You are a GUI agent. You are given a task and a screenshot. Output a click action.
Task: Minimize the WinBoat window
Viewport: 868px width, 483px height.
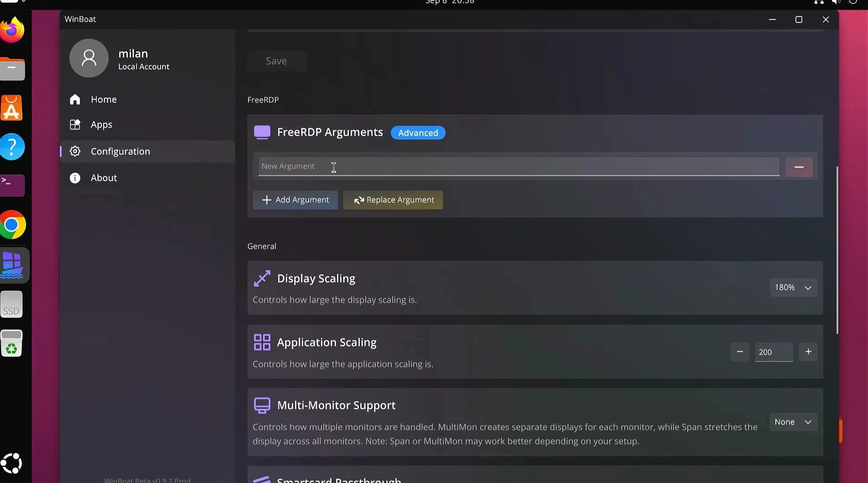pos(772,20)
